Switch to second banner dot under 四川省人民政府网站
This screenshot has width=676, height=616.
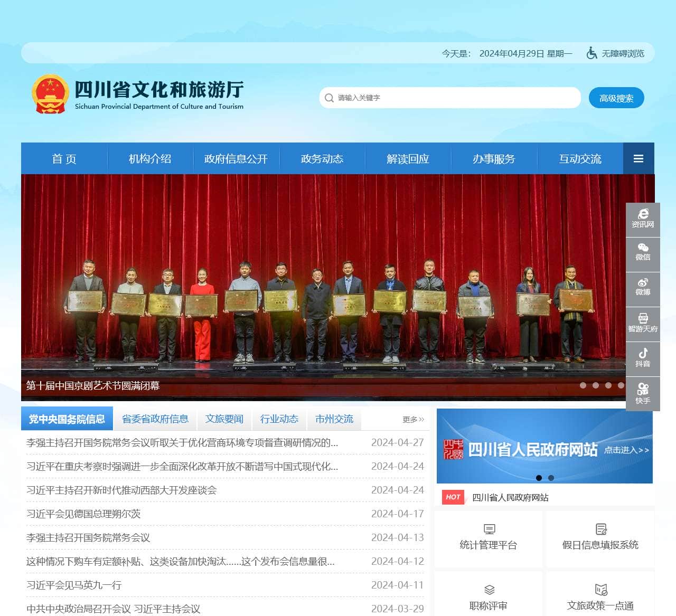click(x=551, y=478)
